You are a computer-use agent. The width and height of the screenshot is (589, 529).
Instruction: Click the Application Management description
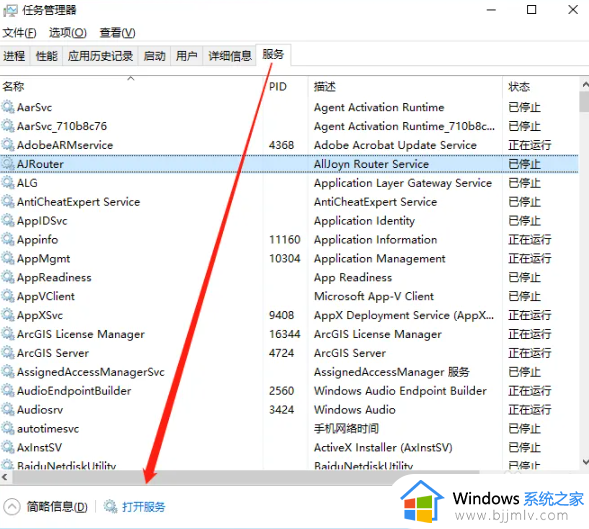coord(379,258)
